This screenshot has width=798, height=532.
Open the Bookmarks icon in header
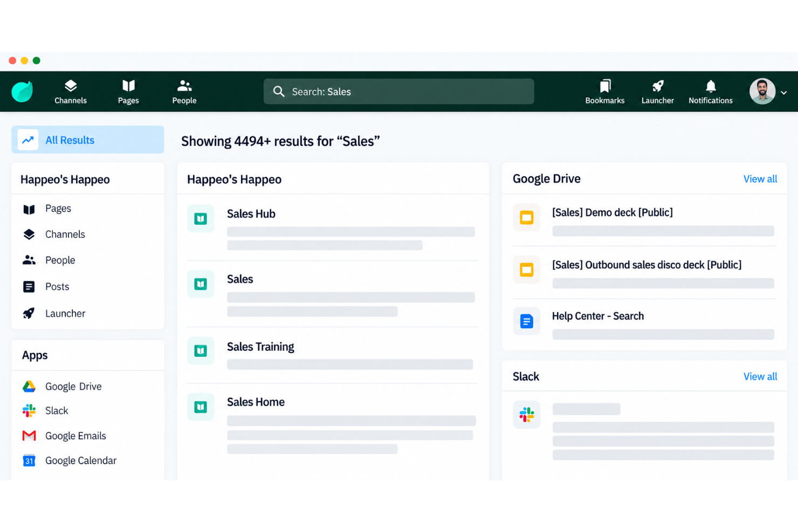(x=605, y=92)
